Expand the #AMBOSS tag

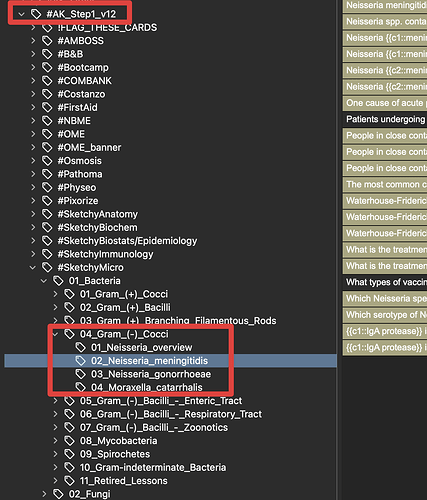(x=33, y=41)
